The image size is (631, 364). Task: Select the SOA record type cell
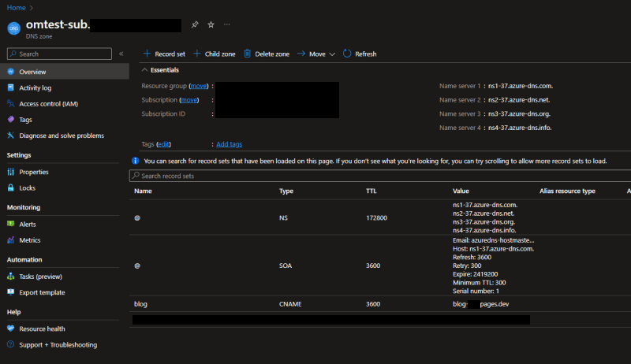[x=286, y=266]
